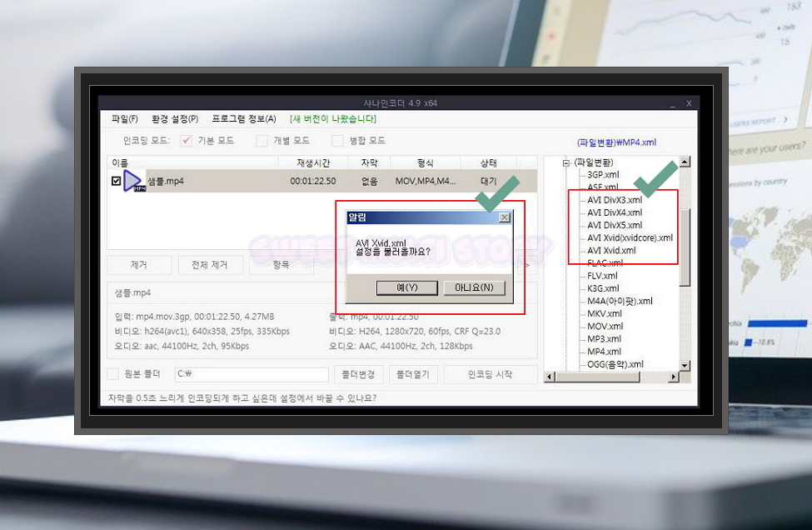This screenshot has width=812, height=530.
Task: Click the 인코딩 시작 button
Action: click(490, 374)
